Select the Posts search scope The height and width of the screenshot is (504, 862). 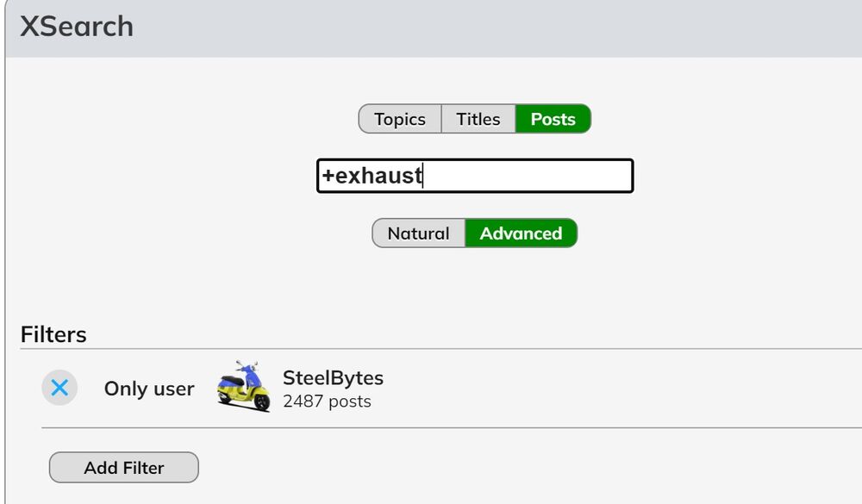click(553, 119)
